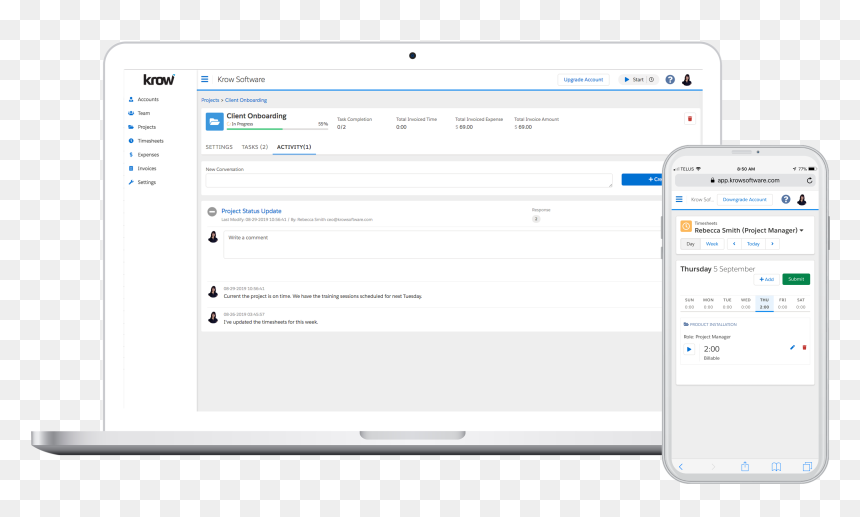Screen dimensions: 860x517
Task: Click the help question mark icon on laptop
Action: tap(670, 79)
